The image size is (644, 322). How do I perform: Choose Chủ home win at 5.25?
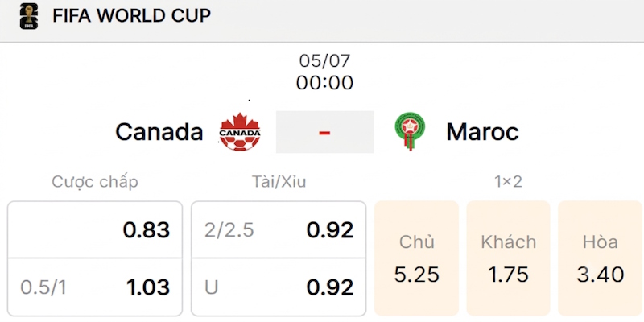416,258
